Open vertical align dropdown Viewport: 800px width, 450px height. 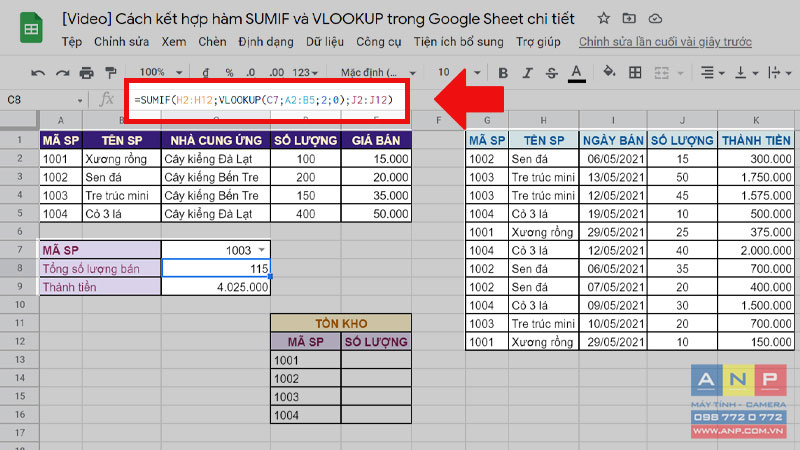pos(746,73)
